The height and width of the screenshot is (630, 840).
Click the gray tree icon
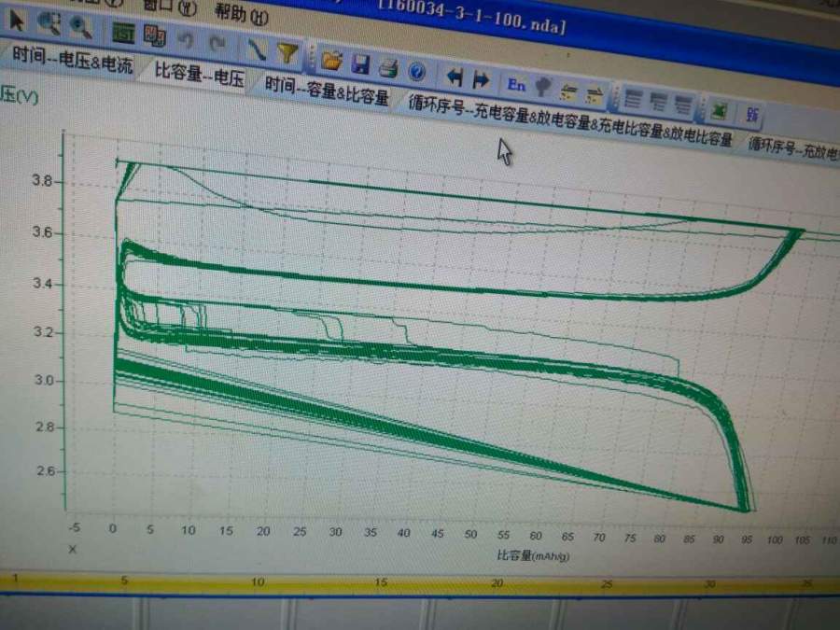click(x=543, y=88)
